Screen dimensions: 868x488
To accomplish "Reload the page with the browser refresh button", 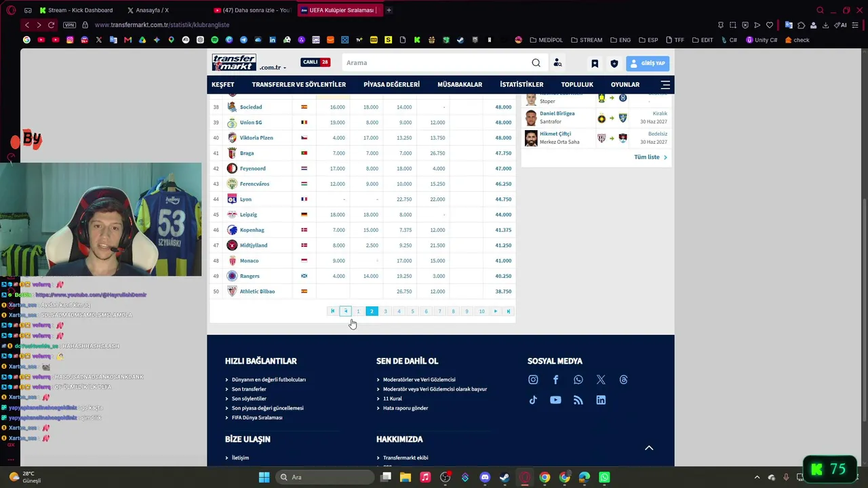I will pyautogui.click(x=51, y=25).
